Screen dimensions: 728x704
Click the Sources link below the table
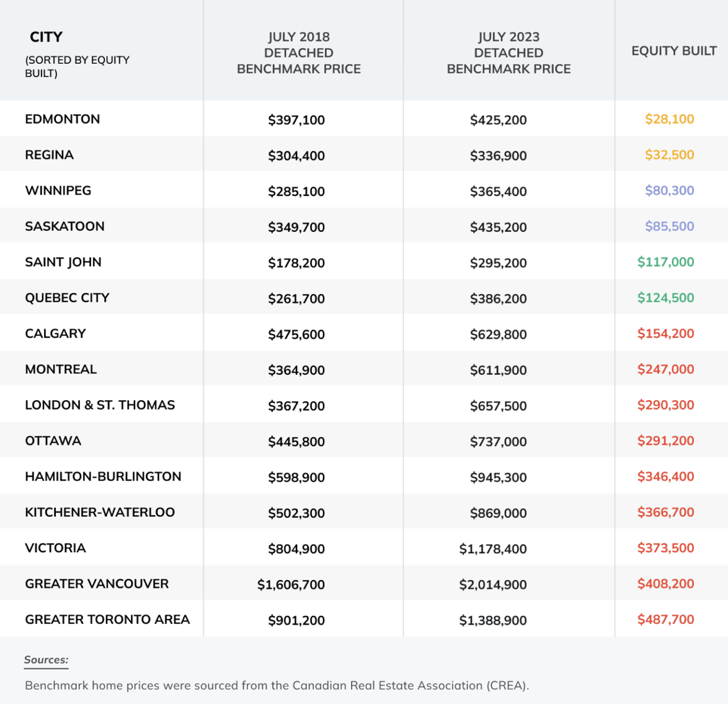(x=47, y=659)
